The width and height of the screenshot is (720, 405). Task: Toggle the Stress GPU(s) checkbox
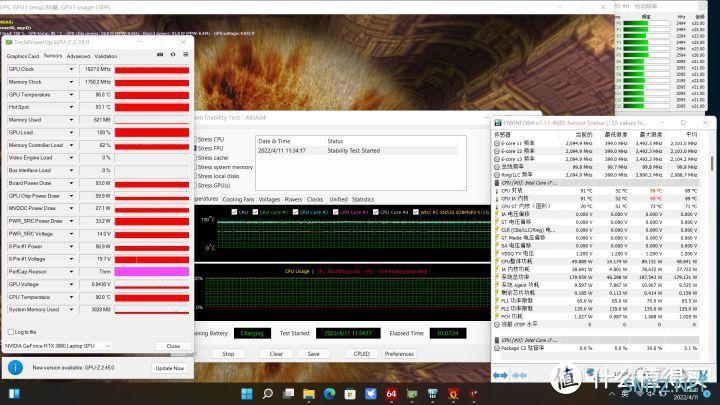196,186
